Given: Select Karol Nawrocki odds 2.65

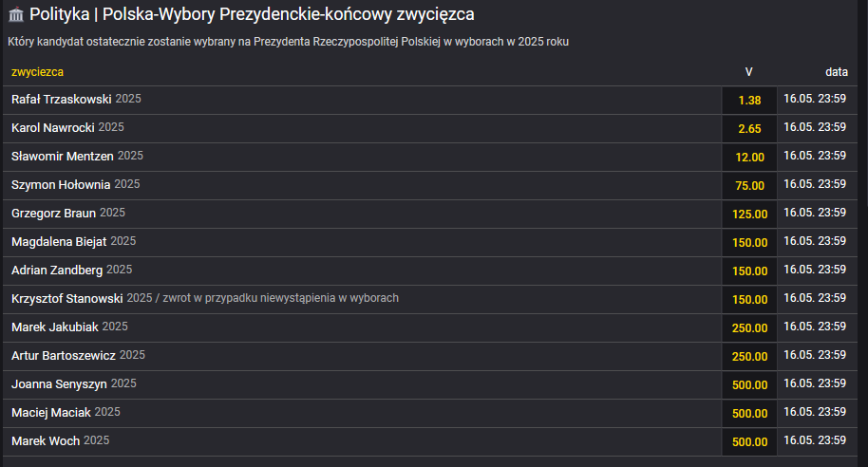Looking at the screenshot, I should [749, 128].
